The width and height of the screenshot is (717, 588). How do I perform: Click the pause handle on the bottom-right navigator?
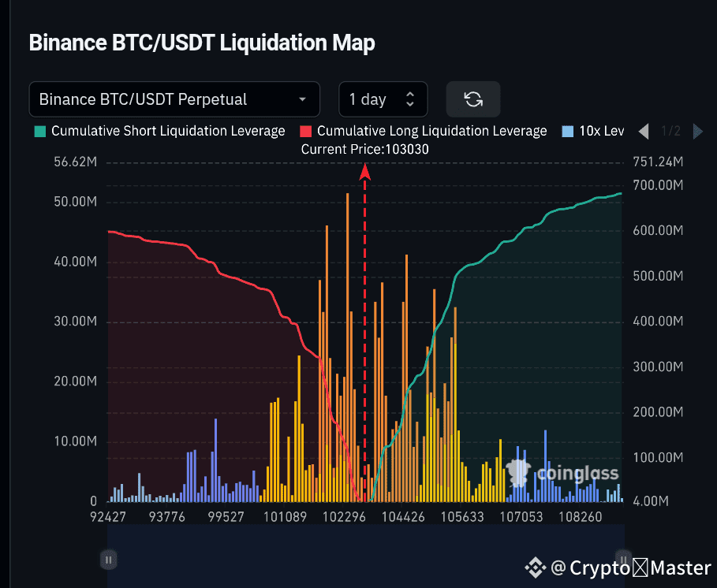(622, 559)
